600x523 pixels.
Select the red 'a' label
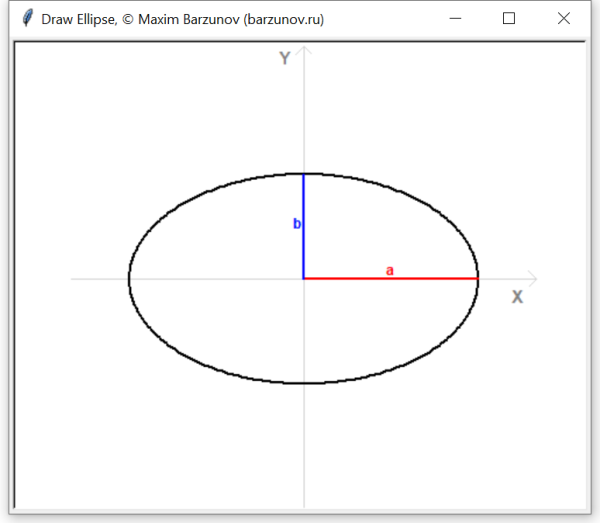pos(390,270)
